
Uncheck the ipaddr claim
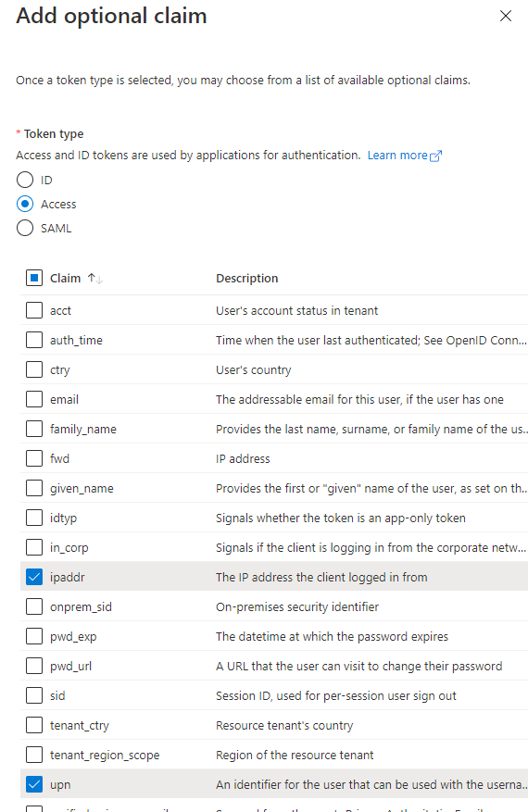34,577
